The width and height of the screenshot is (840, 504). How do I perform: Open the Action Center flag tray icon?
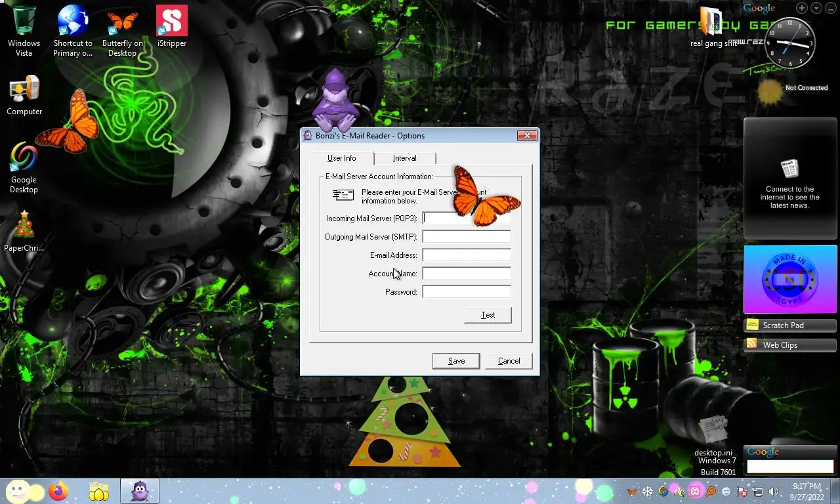tap(742, 492)
